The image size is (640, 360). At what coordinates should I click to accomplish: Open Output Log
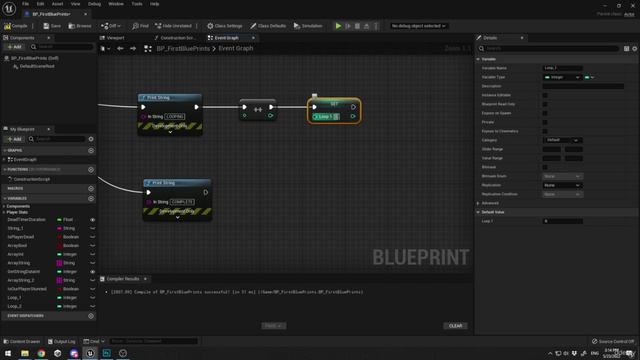pyautogui.click(x=61, y=341)
